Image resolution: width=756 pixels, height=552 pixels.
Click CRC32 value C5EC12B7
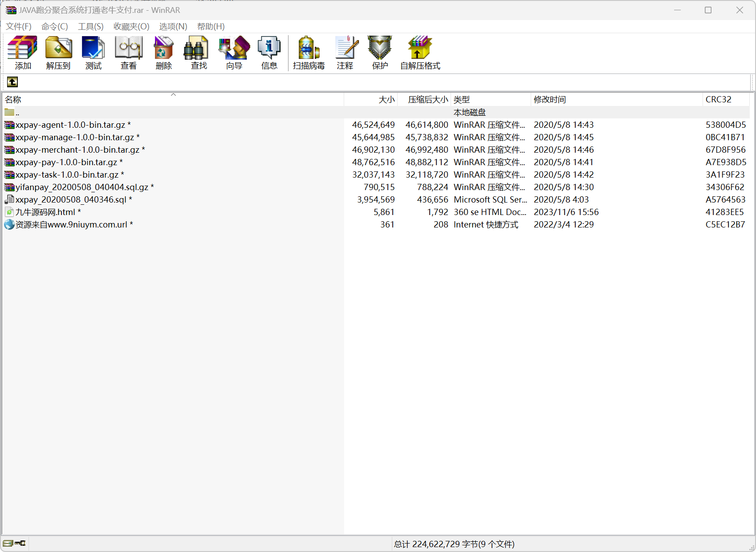[x=725, y=224]
